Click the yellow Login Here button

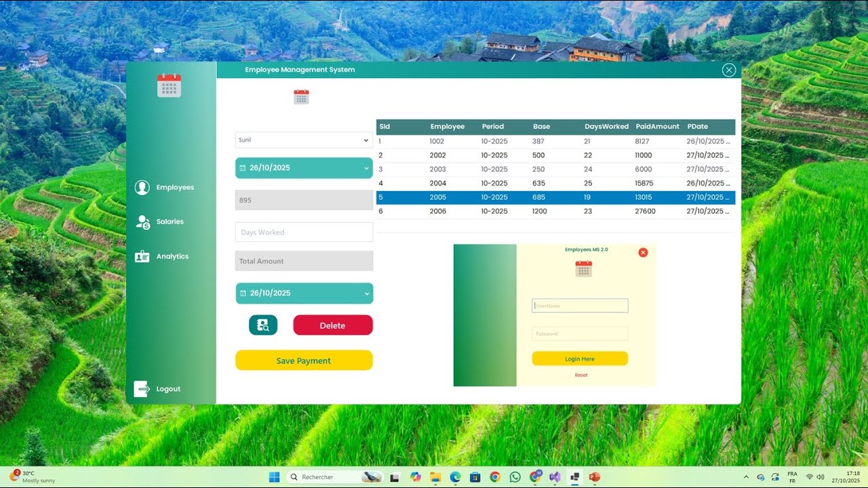[580, 359]
